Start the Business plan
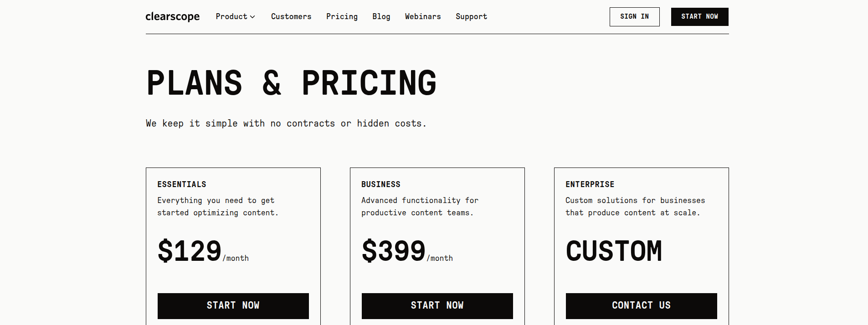868x325 pixels. (437, 305)
